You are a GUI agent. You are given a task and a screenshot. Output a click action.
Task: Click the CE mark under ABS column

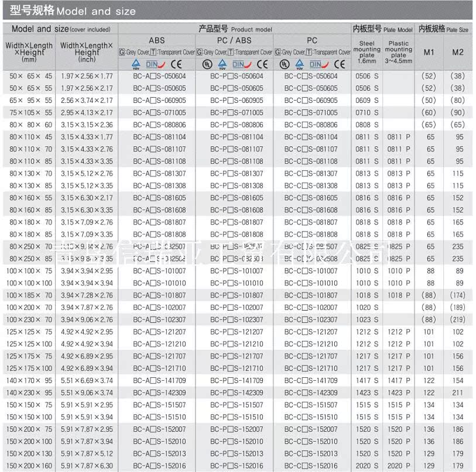[176, 64]
